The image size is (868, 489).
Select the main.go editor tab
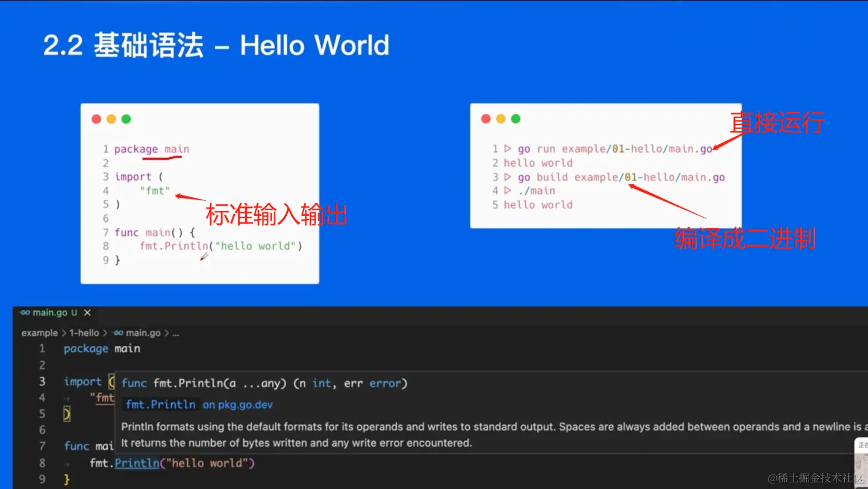[54, 312]
